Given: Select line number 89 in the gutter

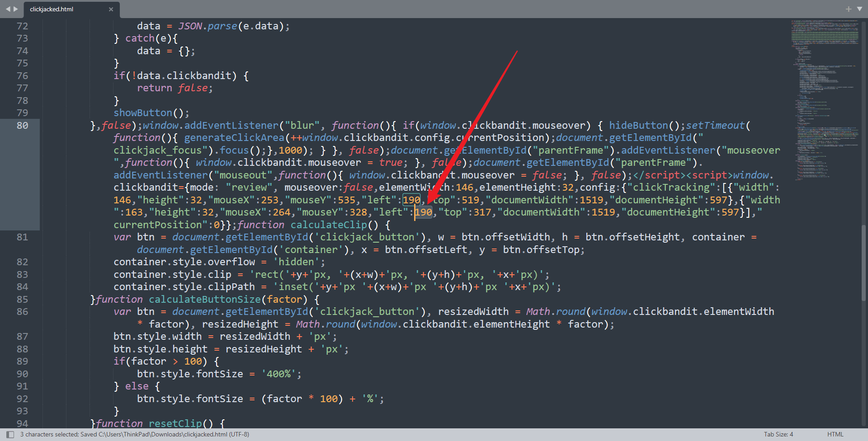Looking at the screenshot, I should [22, 361].
